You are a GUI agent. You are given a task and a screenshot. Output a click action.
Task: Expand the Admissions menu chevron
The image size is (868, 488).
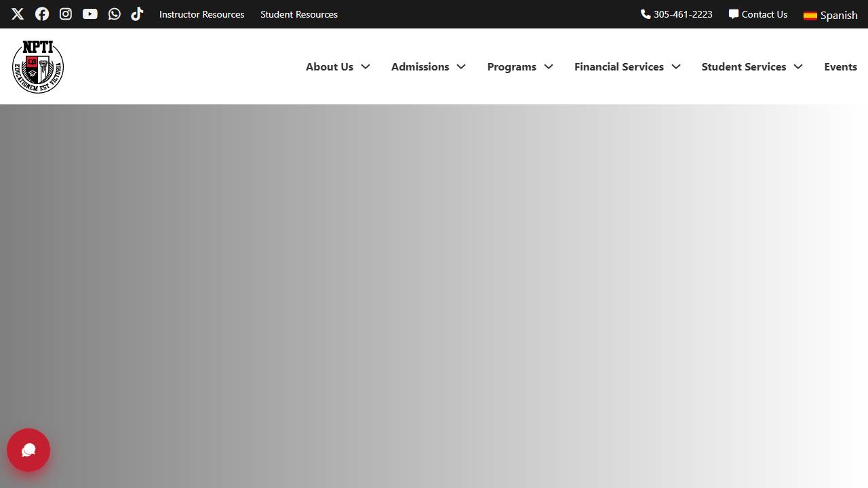pos(461,66)
